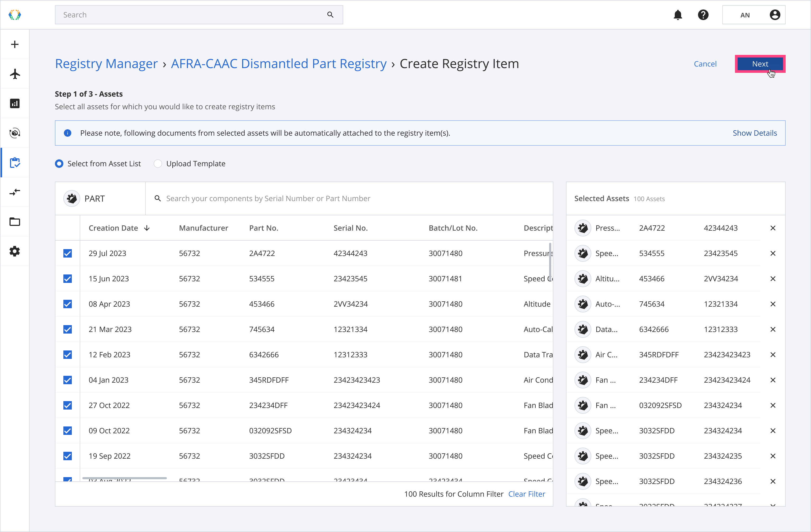Open the folder icon in sidebar
Image resolution: width=811 pixels, height=532 pixels.
[15, 222]
